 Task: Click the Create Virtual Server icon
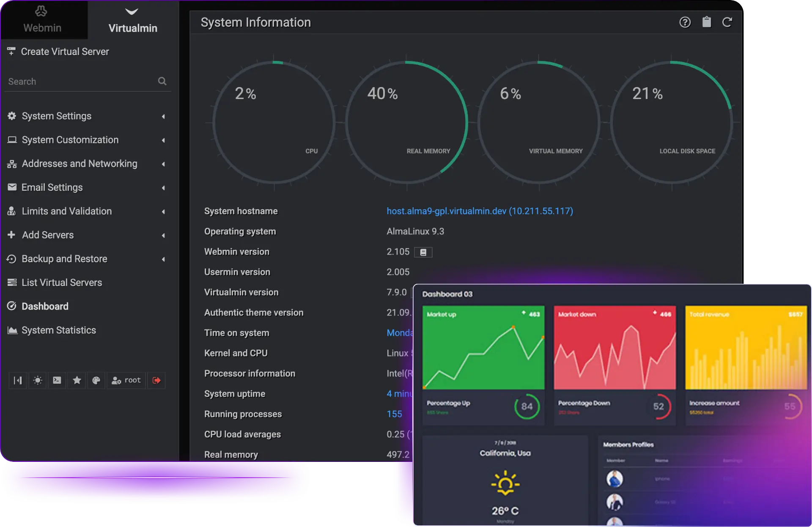[11, 51]
